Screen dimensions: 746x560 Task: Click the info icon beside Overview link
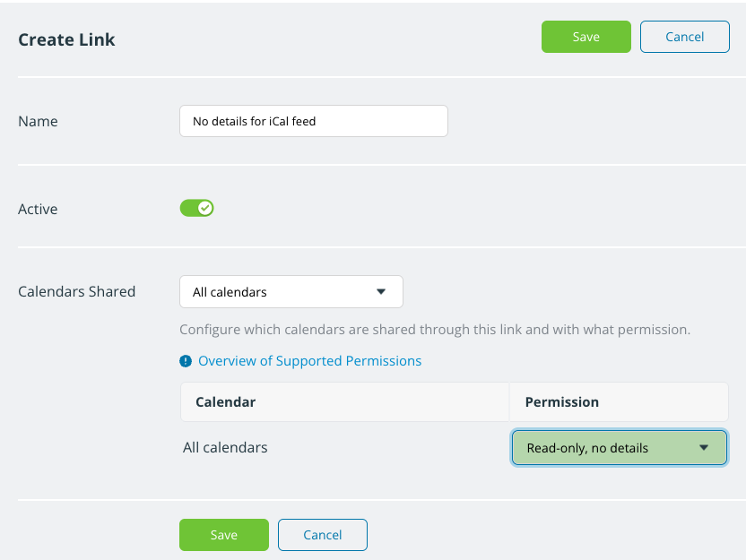pyautogui.click(x=186, y=361)
